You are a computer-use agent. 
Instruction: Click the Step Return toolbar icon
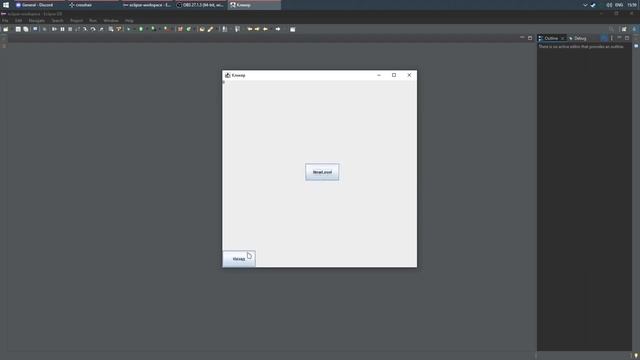tap(102, 29)
